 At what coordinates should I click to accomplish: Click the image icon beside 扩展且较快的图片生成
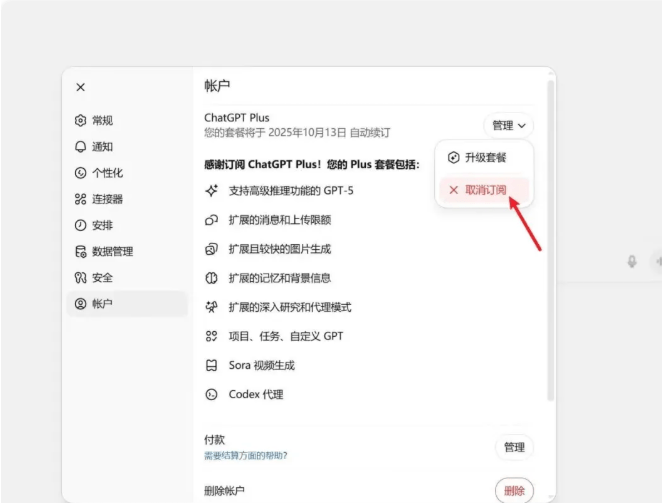[211, 249]
